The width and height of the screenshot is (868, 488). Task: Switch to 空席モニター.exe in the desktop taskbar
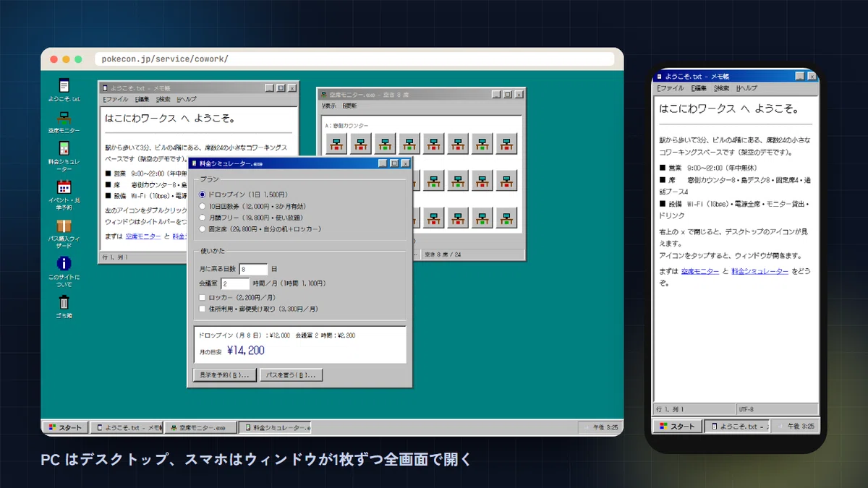pos(201,428)
